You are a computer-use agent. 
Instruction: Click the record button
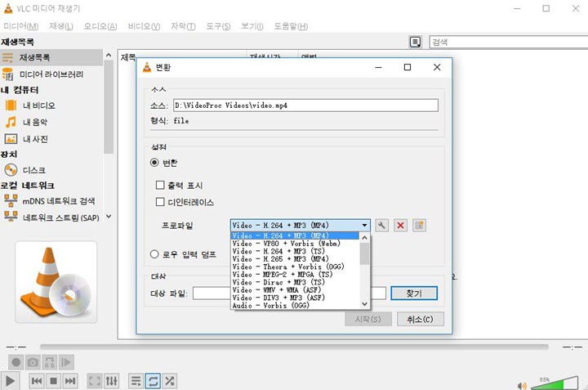[x=16, y=362]
